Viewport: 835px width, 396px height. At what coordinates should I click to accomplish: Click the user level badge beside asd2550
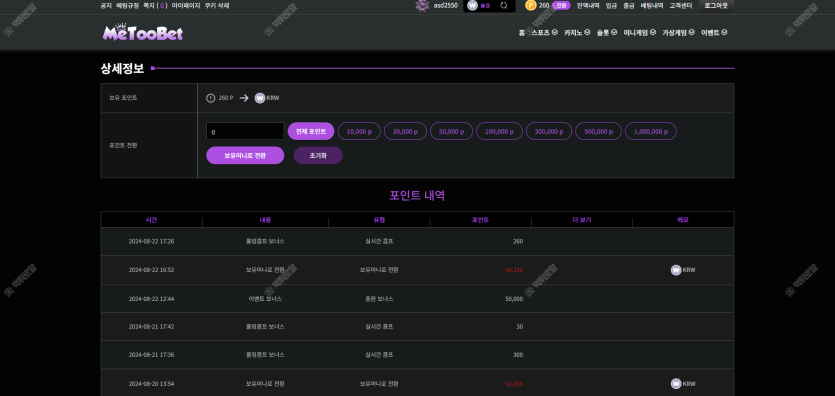[422, 6]
